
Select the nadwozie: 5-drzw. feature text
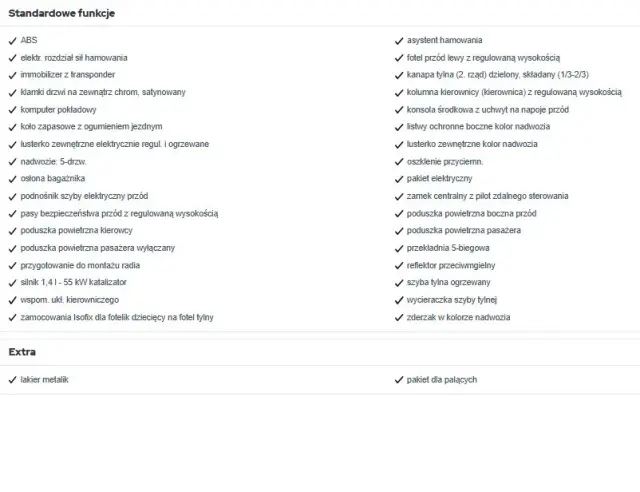54,162
